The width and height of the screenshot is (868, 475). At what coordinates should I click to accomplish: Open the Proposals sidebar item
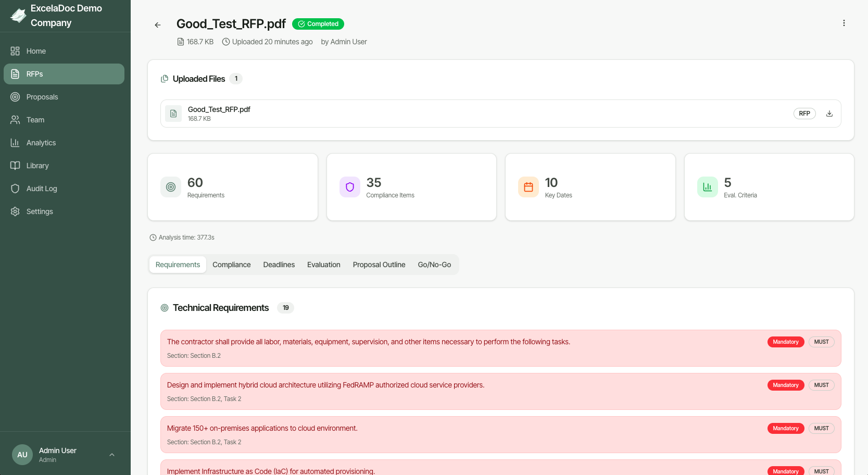pos(64,97)
